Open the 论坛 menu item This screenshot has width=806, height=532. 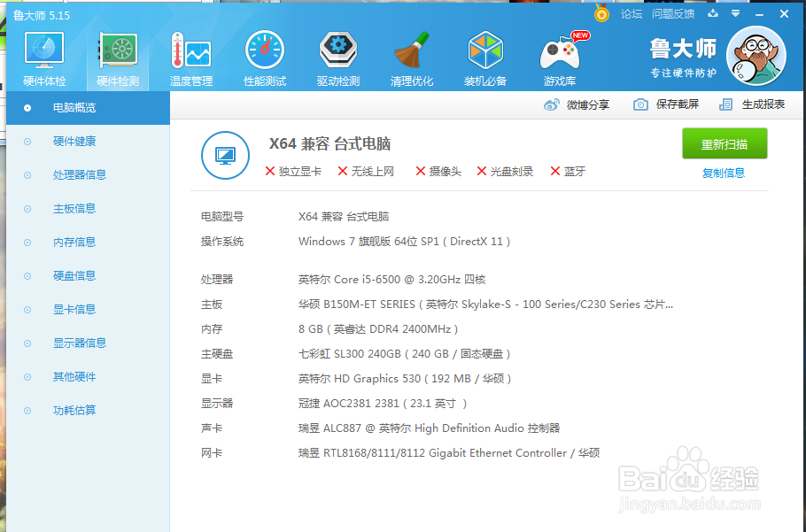click(631, 14)
